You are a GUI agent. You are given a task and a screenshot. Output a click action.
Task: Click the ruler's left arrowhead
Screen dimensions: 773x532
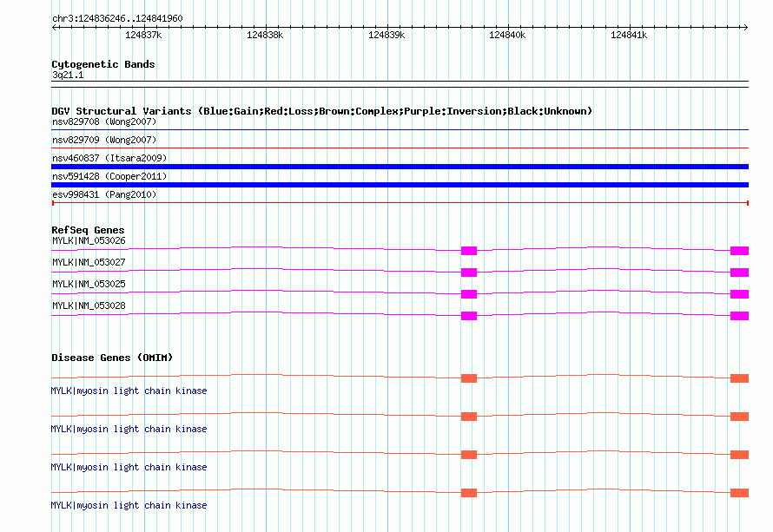[55, 27]
